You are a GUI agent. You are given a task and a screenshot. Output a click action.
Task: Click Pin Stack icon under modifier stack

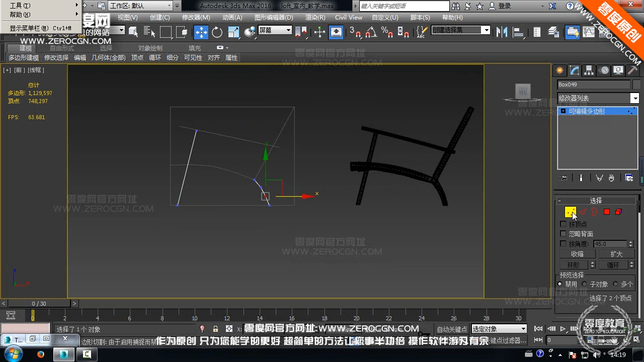click(x=563, y=178)
